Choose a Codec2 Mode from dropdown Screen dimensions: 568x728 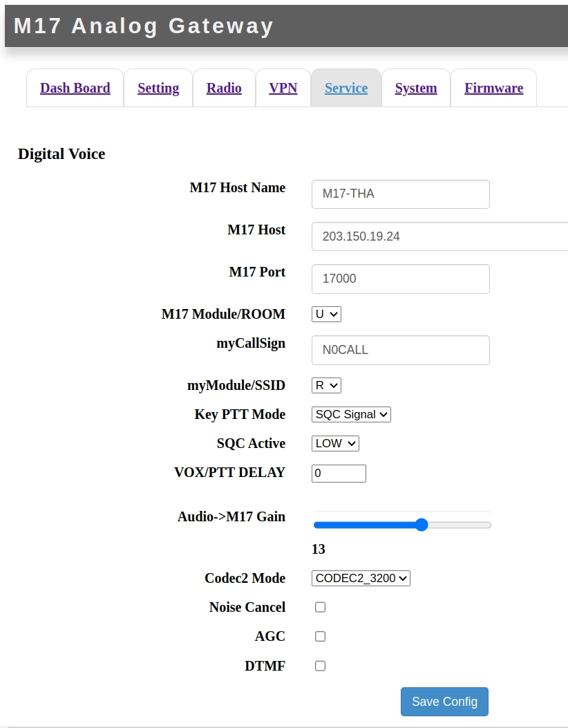(x=361, y=578)
